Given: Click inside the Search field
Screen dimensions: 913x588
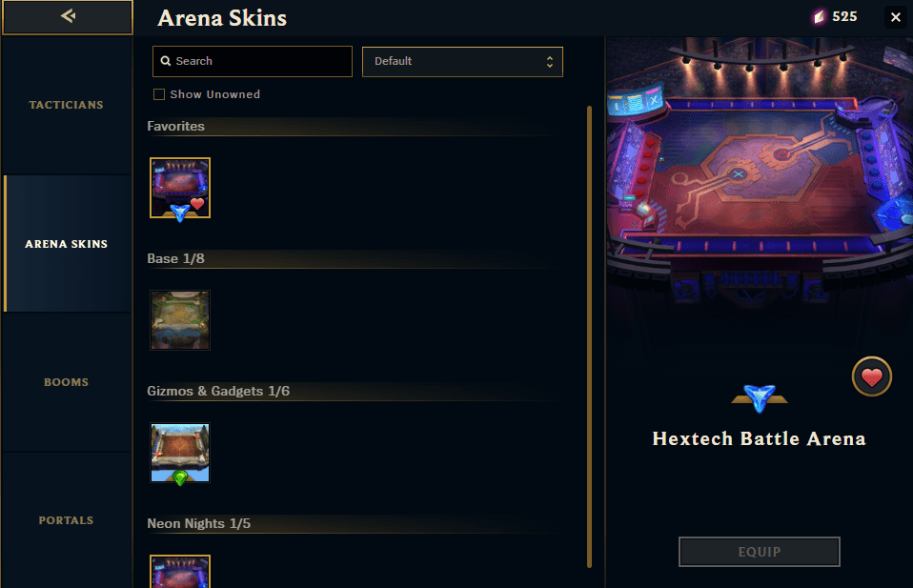Looking at the screenshot, I should tap(253, 61).
